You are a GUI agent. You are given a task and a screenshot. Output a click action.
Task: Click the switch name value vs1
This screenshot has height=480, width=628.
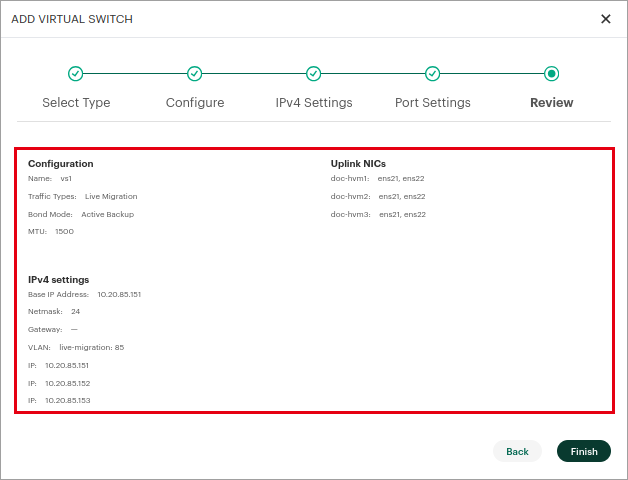pyautogui.click(x=66, y=178)
